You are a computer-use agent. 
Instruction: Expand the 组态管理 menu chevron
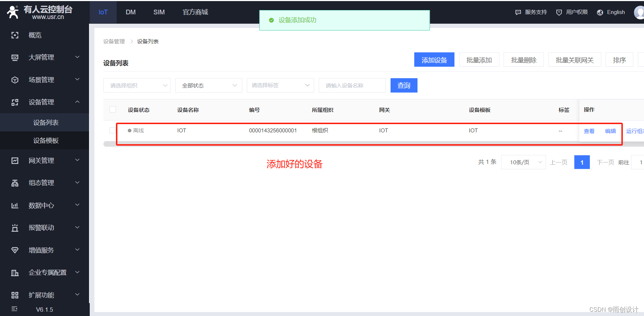point(77,183)
